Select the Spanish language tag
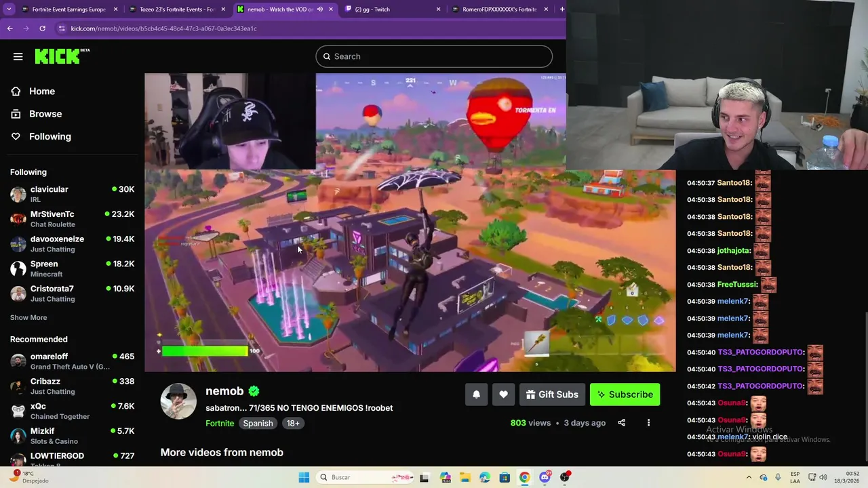Image resolution: width=868 pixels, height=488 pixels. coord(258,423)
